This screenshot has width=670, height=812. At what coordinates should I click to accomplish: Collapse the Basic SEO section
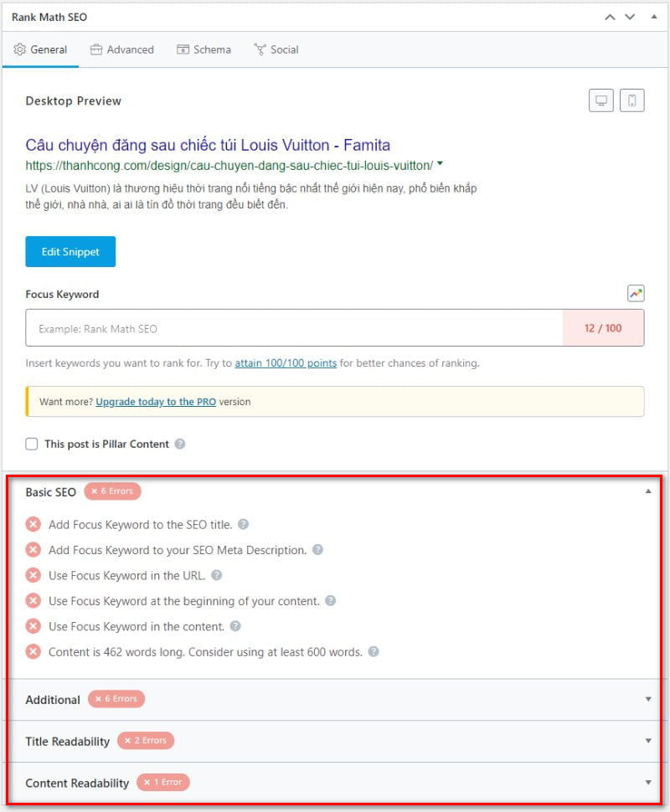click(x=648, y=491)
